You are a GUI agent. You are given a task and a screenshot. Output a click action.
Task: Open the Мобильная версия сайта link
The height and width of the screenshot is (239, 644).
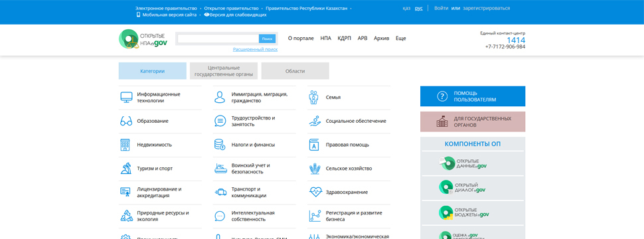(x=169, y=15)
